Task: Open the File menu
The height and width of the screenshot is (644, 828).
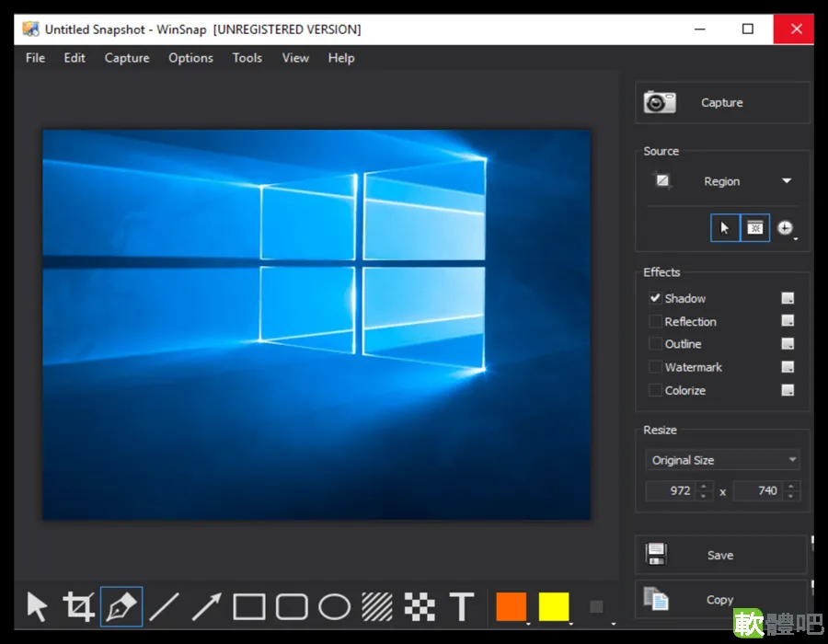Action: point(35,58)
